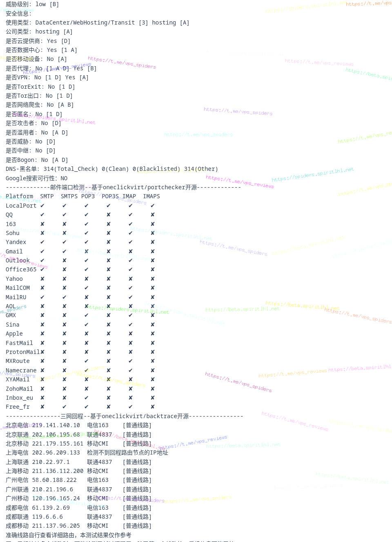Select the "是否云提供商: Yes [D]" line
392x542 pixels.
coord(38,41)
